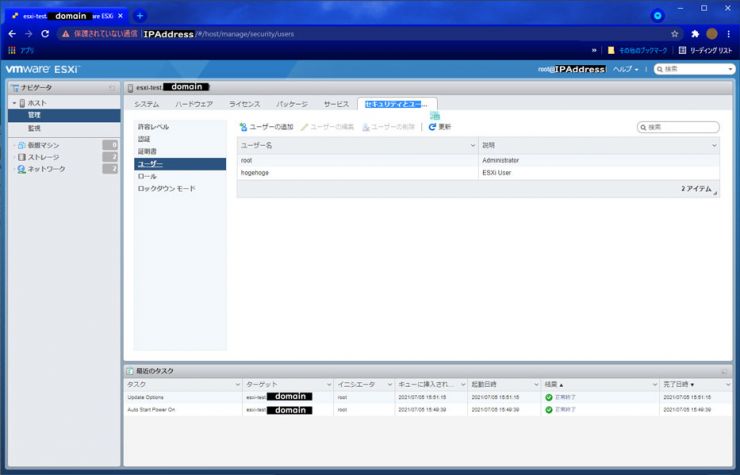Open the other bookmarks folder

click(638, 50)
